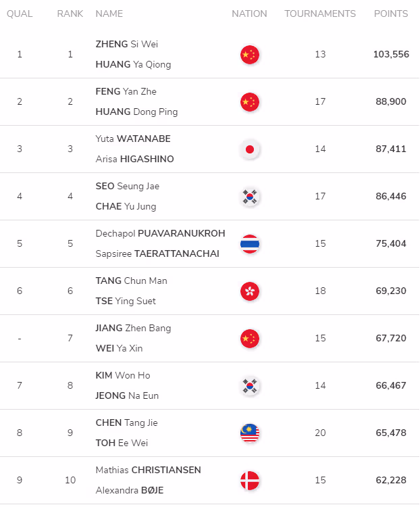Select the RANK column header
Image resolution: width=420 pixels, height=507 pixels.
[x=70, y=14]
